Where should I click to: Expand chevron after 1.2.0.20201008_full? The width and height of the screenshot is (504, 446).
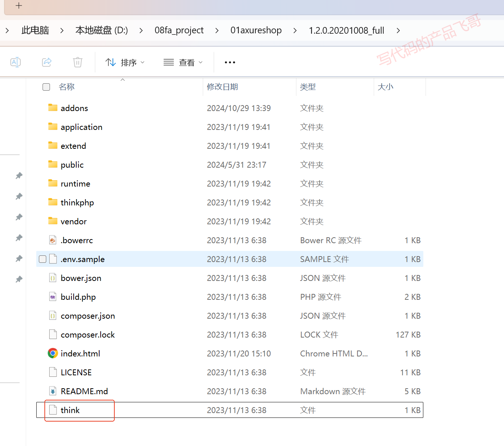click(398, 30)
